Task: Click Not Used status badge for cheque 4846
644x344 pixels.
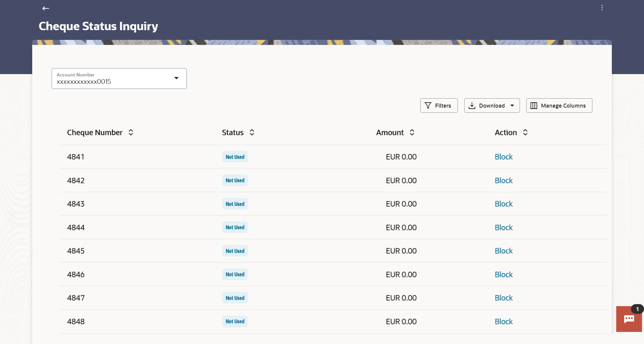Action: [235, 275]
